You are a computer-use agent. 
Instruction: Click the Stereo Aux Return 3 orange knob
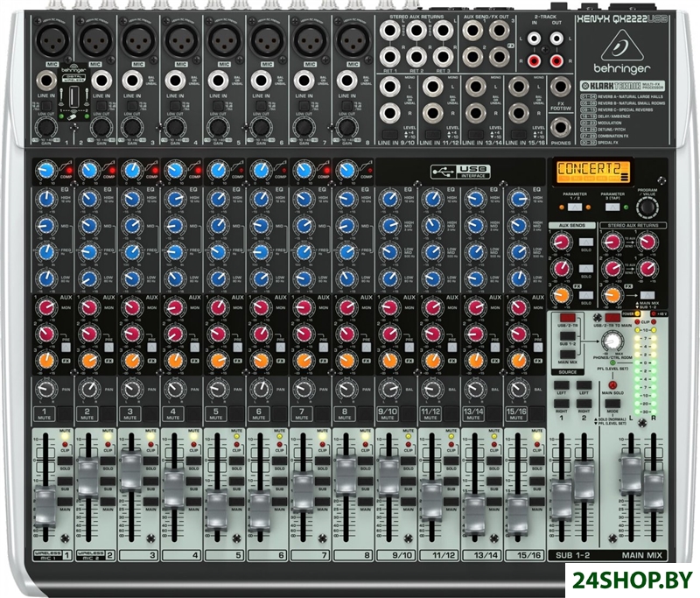coord(612,295)
